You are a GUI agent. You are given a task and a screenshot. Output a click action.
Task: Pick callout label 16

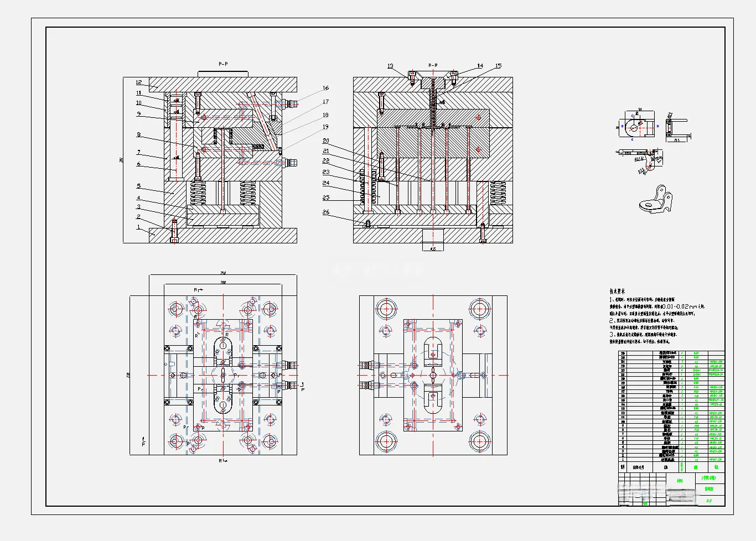[x=325, y=87]
